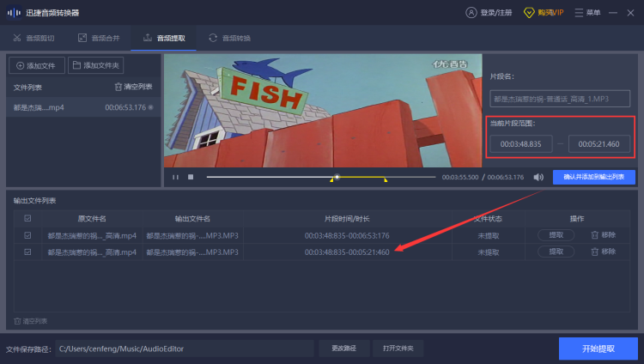Select the 音频提取 tab
644x364 pixels.
(x=164, y=39)
